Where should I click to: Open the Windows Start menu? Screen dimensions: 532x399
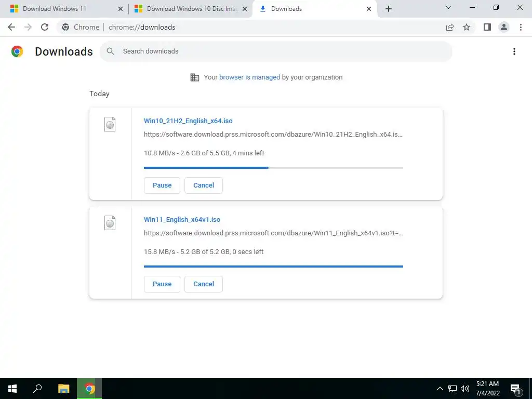coord(12,389)
